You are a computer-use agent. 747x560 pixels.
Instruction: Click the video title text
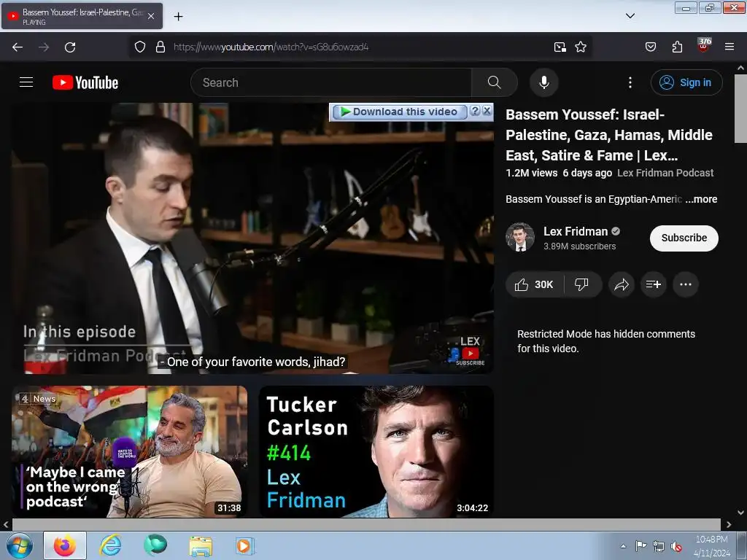click(609, 135)
